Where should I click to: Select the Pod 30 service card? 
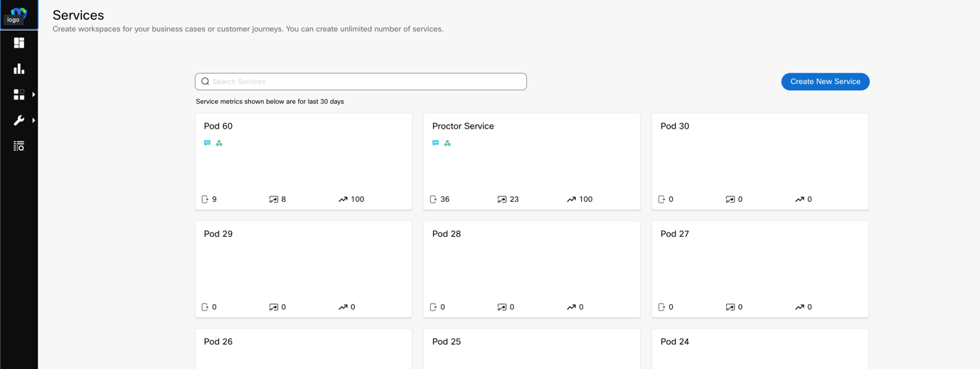coord(760,162)
